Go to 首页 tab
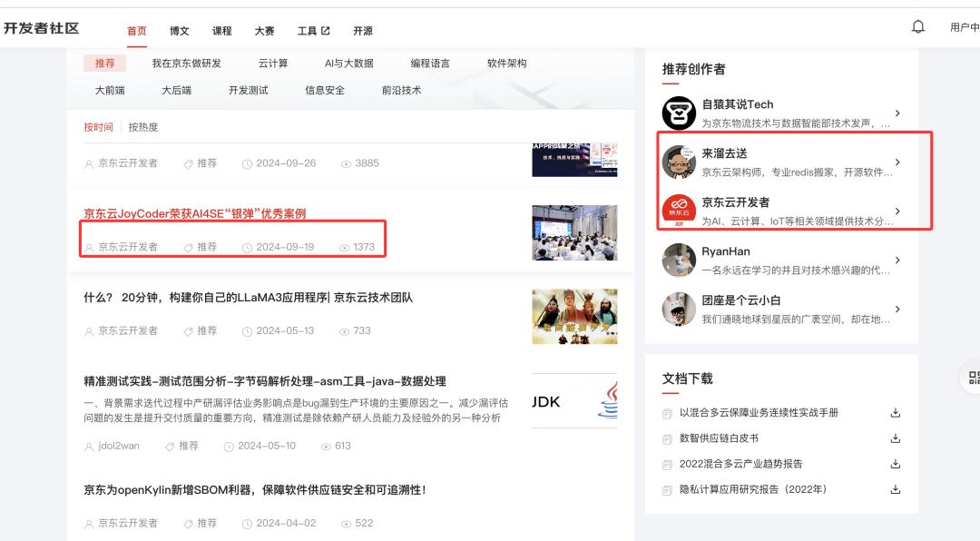The image size is (980, 541). tap(137, 31)
